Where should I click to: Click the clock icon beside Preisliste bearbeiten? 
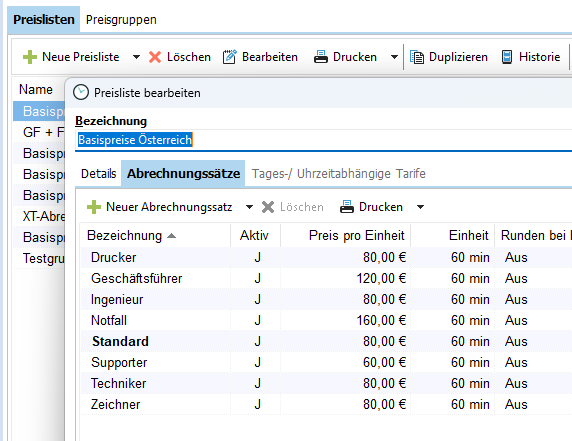click(x=81, y=92)
